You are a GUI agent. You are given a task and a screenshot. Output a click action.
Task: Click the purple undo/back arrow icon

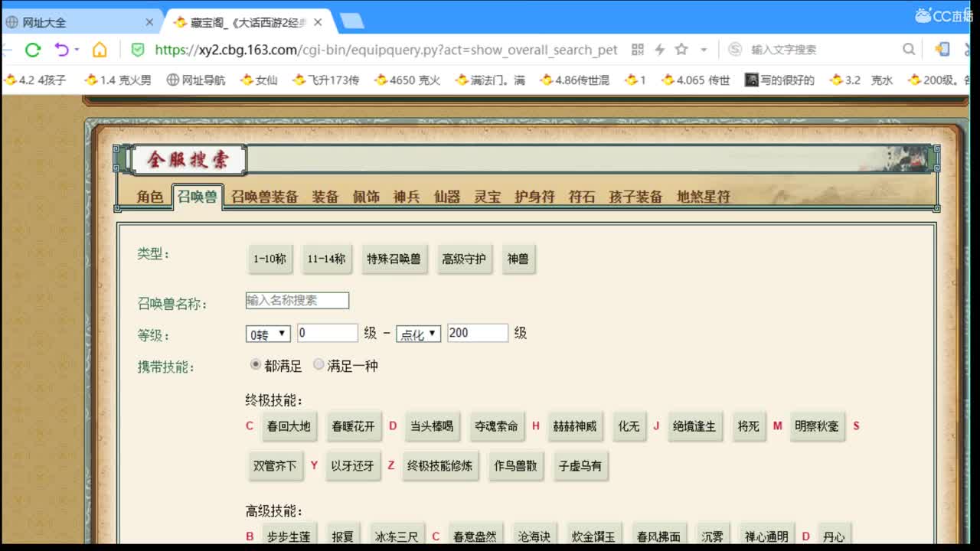click(61, 50)
